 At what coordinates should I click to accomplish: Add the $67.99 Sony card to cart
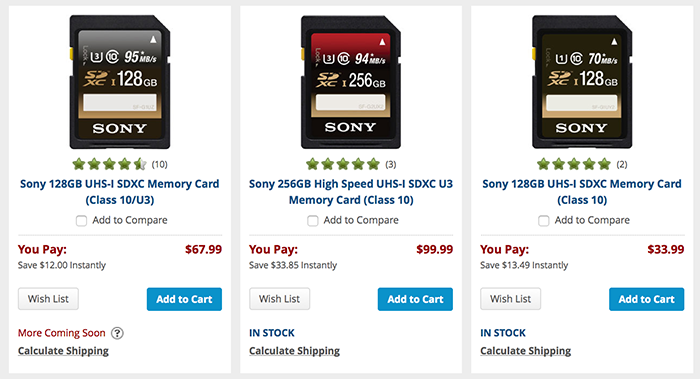184,299
